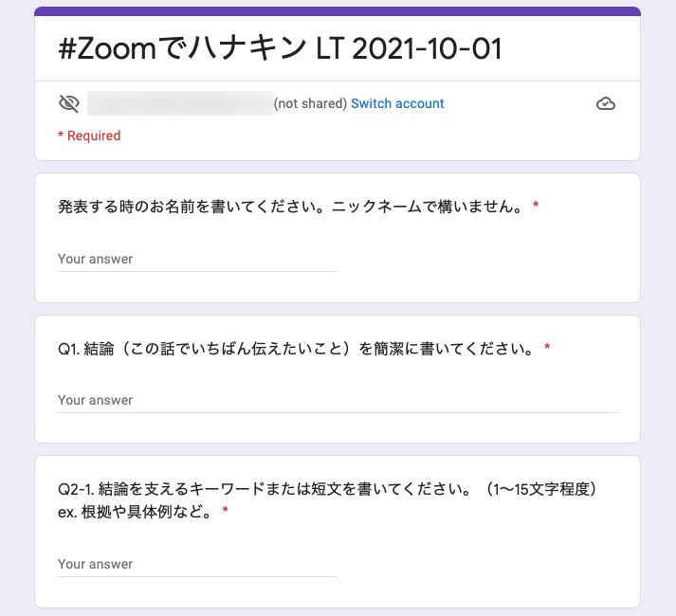The width and height of the screenshot is (676, 616).
Task: Click the blurred account email address
Action: tap(180, 103)
